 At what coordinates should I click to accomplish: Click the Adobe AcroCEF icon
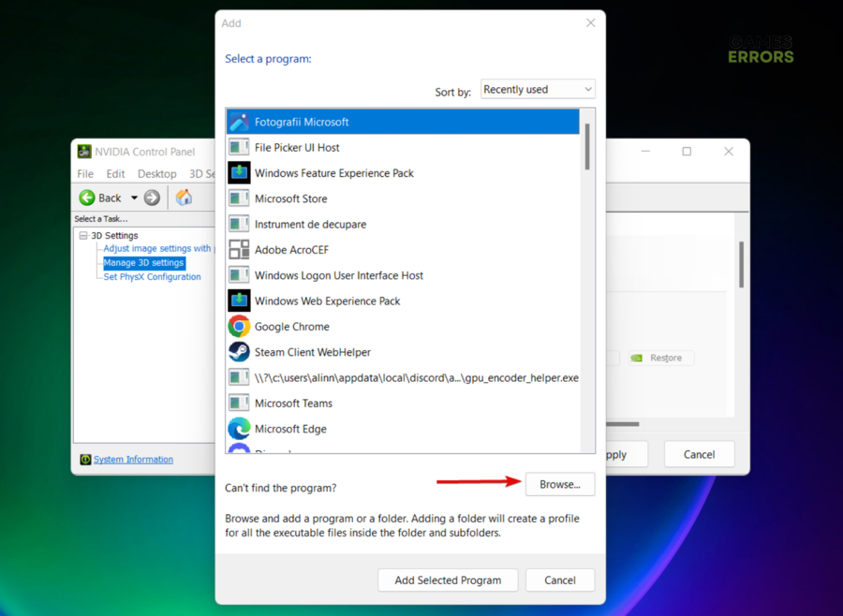coord(239,250)
